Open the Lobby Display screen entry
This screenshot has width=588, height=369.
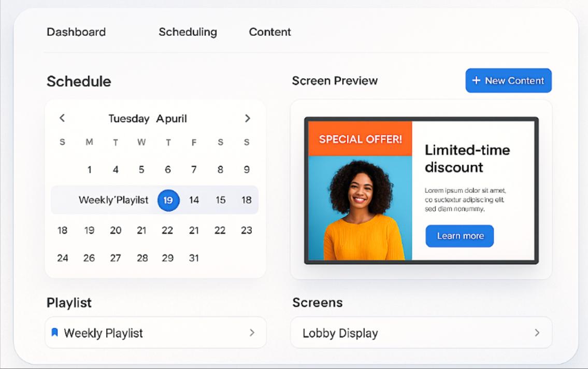[340, 333]
